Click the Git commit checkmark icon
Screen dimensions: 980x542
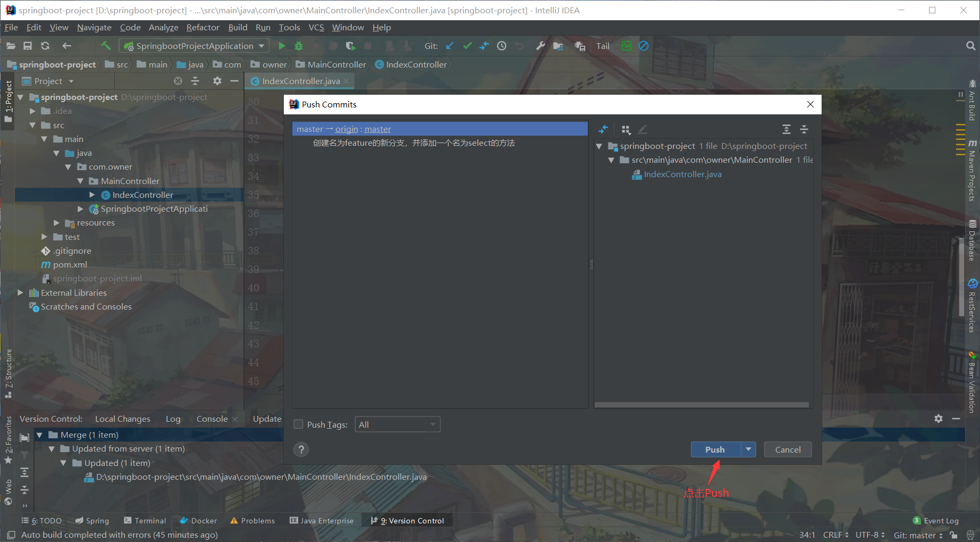(x=467, y=46)
